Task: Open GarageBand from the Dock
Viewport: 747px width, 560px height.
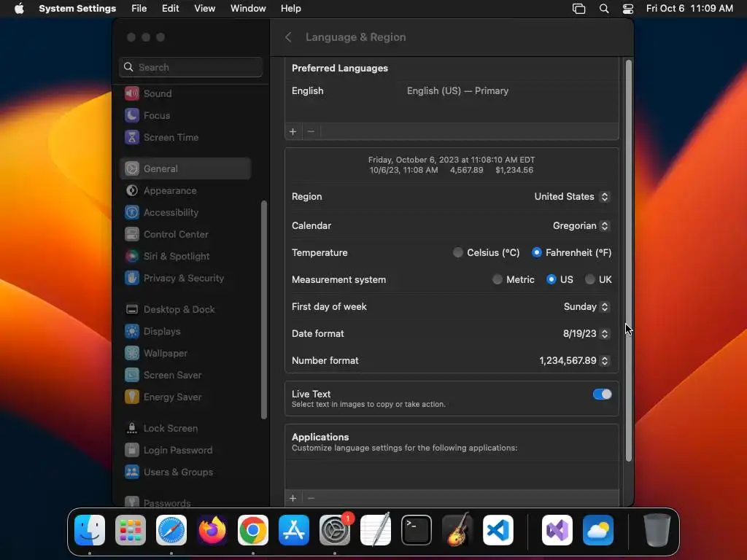Action: click(x=457, y=530)
